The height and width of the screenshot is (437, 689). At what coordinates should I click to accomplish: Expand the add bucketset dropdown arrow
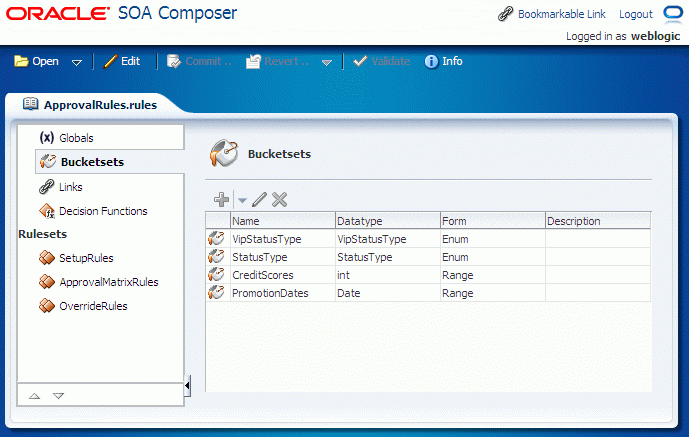242,200
